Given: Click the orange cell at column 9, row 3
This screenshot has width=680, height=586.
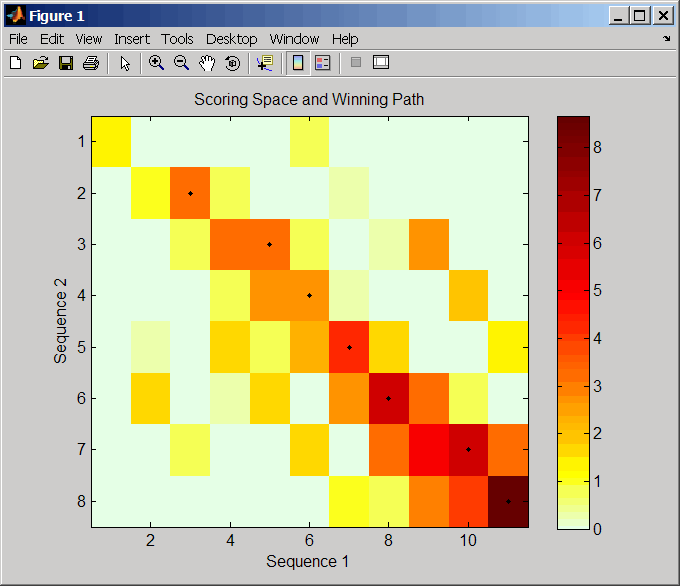Looking at the screenshot, I should 428,245.
